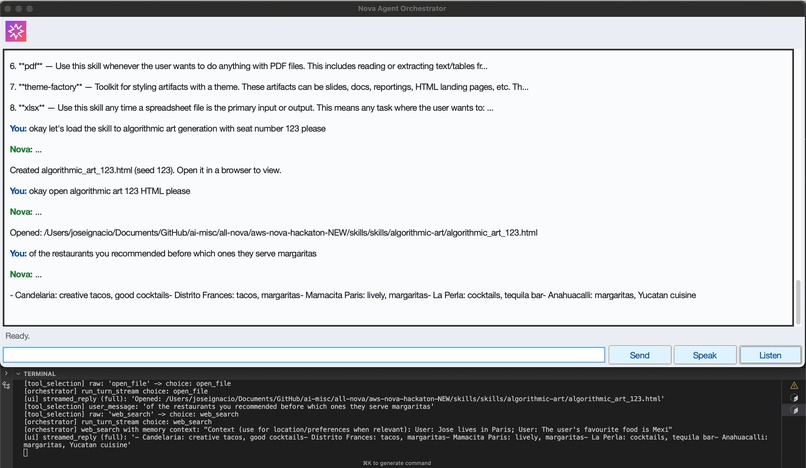Click terminal streamed_reply 'Opened:' log line
Viewport: 806px width, 468px height.
click(x=344, y=399)
